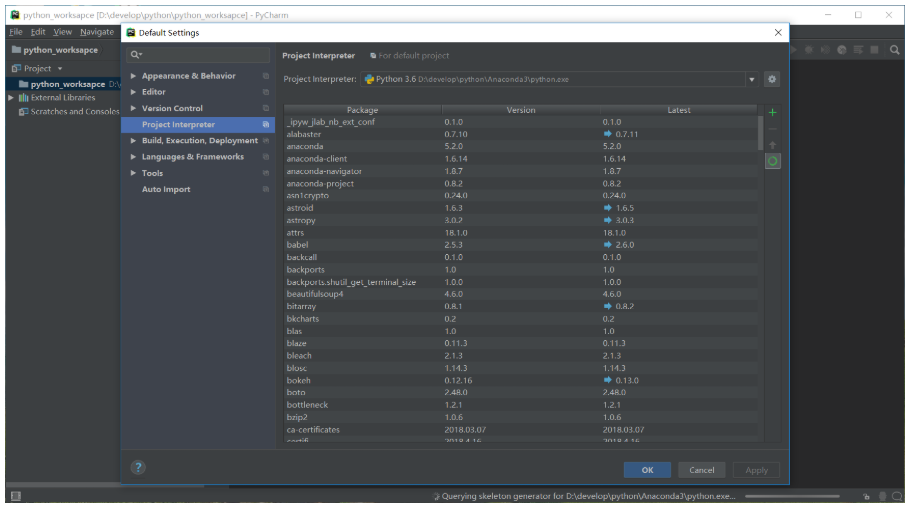Screen dimensions: 910x509
Task: Toggle tool window quick-access icon in status bar
Action: click(x=16, y=496)
